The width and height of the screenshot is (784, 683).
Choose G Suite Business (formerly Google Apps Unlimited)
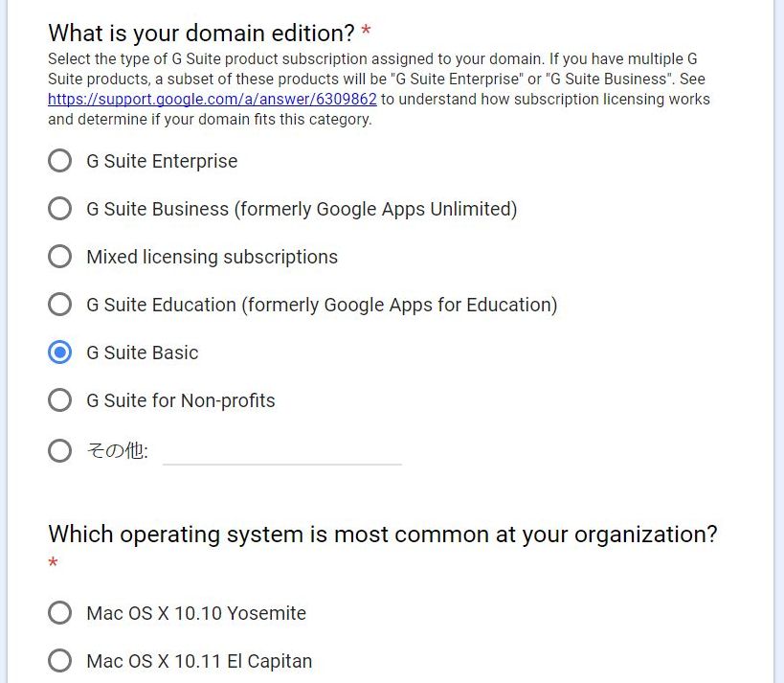60,209
